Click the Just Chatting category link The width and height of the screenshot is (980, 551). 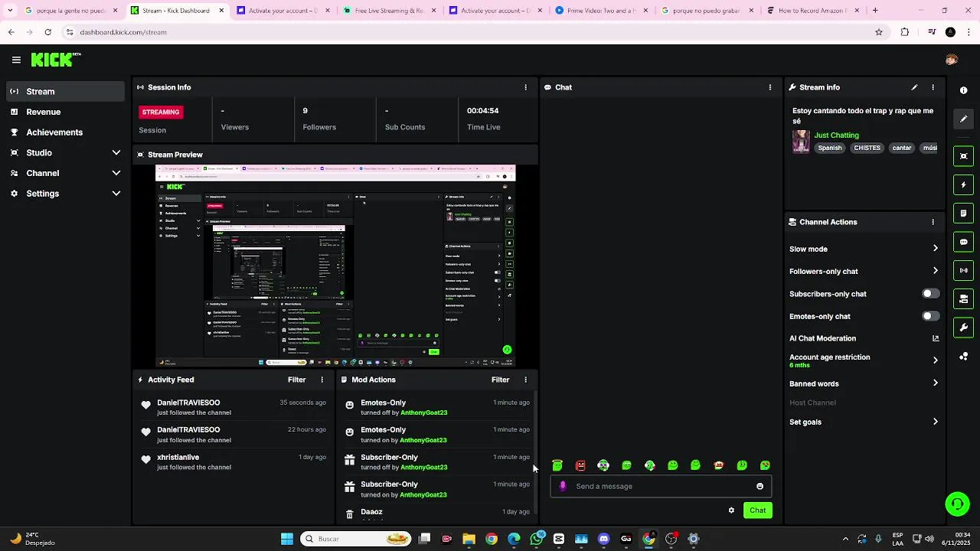pos(836,135)
